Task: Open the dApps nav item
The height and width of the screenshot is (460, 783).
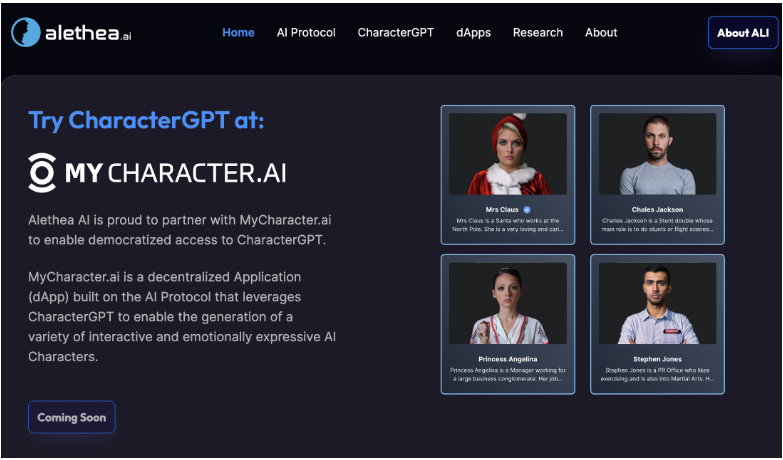Action: coord(473,33)
